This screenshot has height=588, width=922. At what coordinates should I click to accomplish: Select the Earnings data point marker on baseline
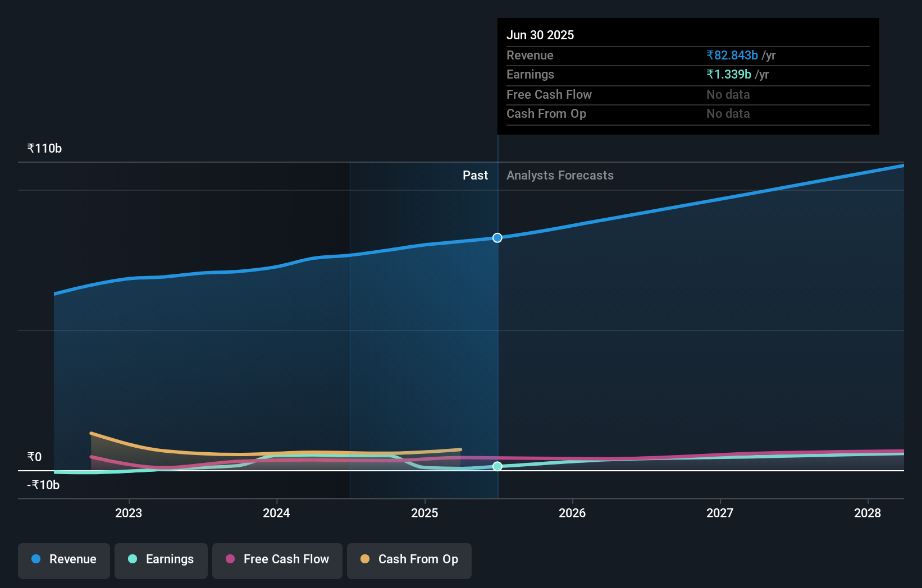coord(496,466)
